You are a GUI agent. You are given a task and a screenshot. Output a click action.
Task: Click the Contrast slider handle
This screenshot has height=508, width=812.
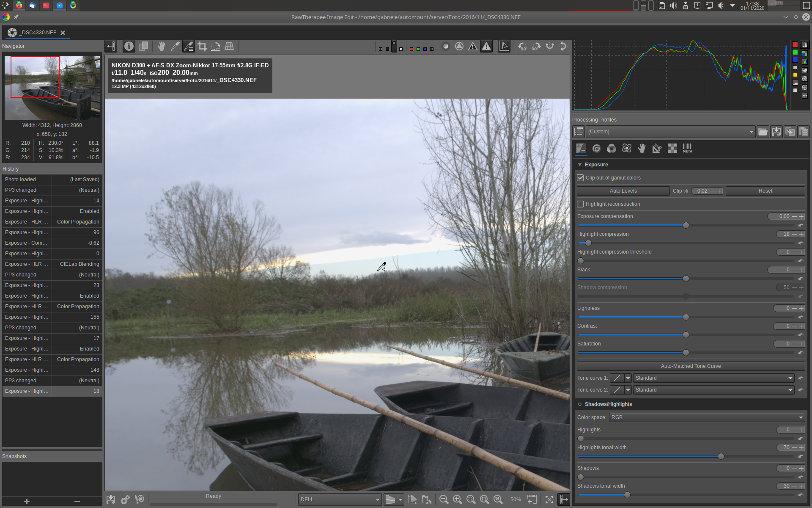[686, 335]
